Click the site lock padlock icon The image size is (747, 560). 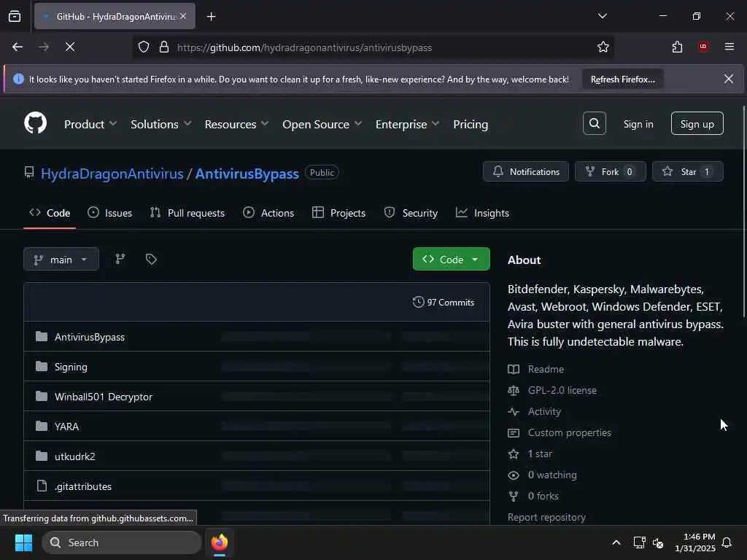click(164, 47)
